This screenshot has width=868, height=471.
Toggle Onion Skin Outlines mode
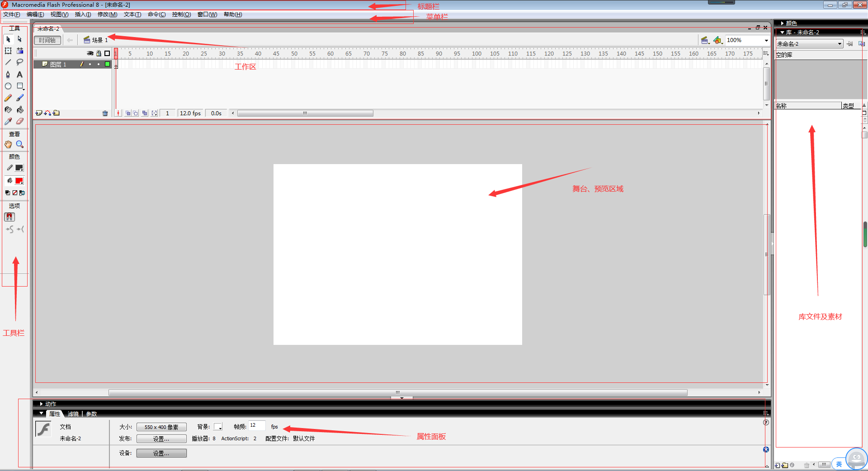pyautogui.click(x=135, y=113)
